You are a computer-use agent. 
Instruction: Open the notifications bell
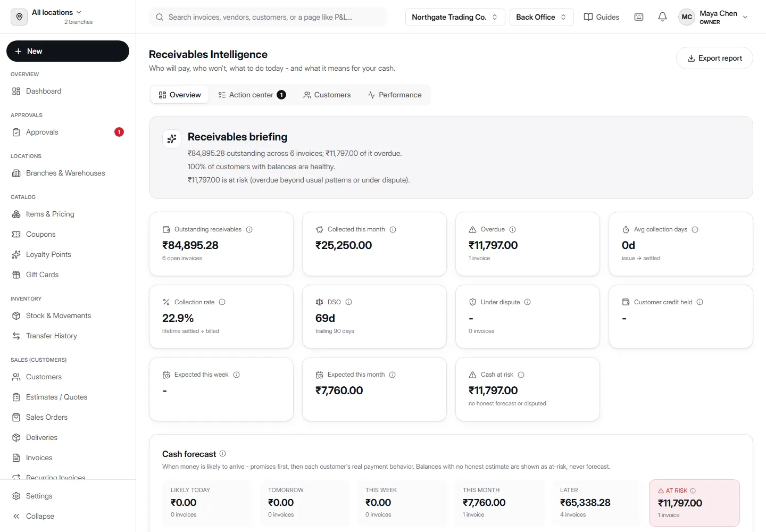coord(662,17)
